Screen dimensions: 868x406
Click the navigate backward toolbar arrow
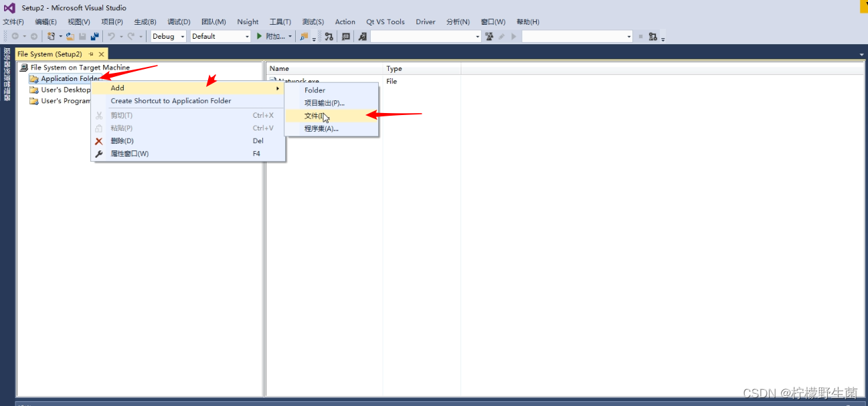[15, 36]
